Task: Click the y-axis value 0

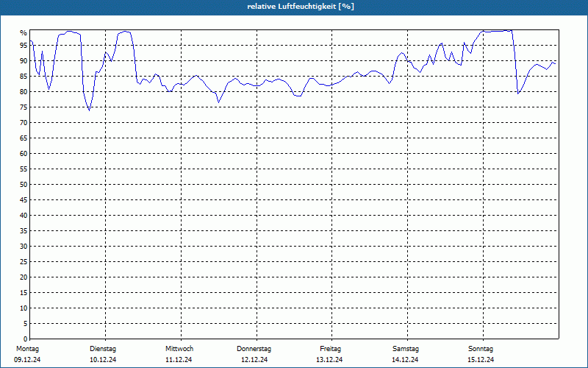Action: point(25,339)
